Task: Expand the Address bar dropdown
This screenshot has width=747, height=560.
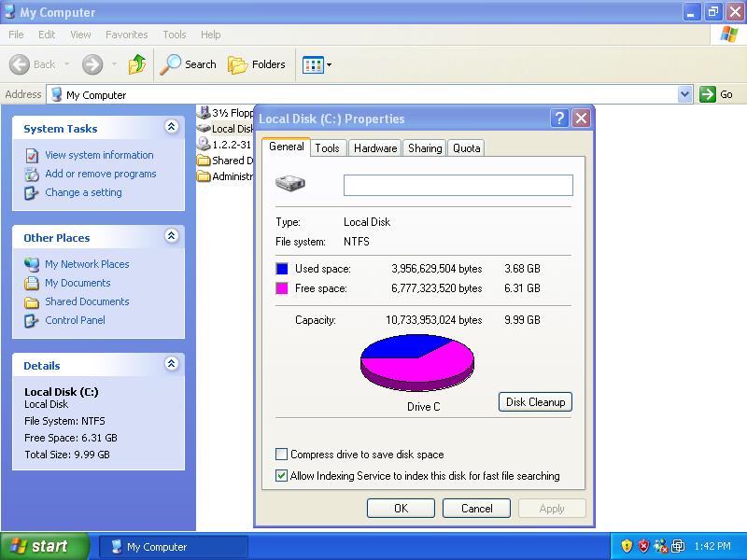Action: pos(684,94)
